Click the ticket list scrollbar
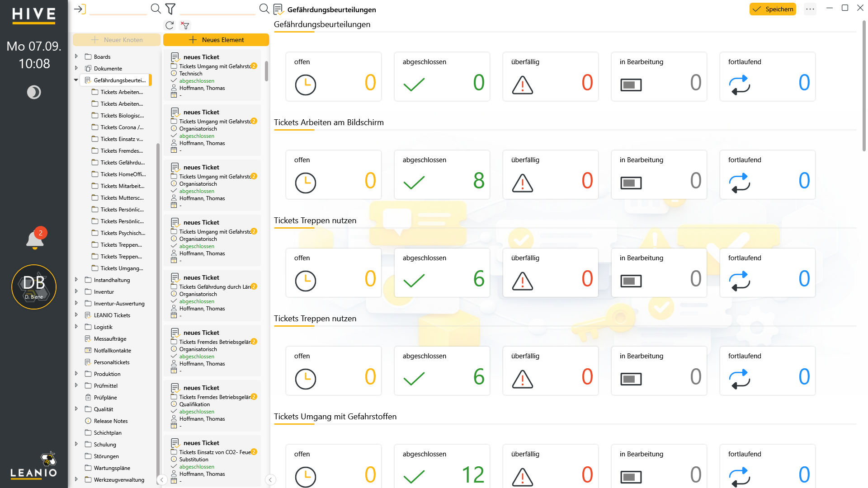The width and height of the screenshot is (868, 488). pos(266,71)
